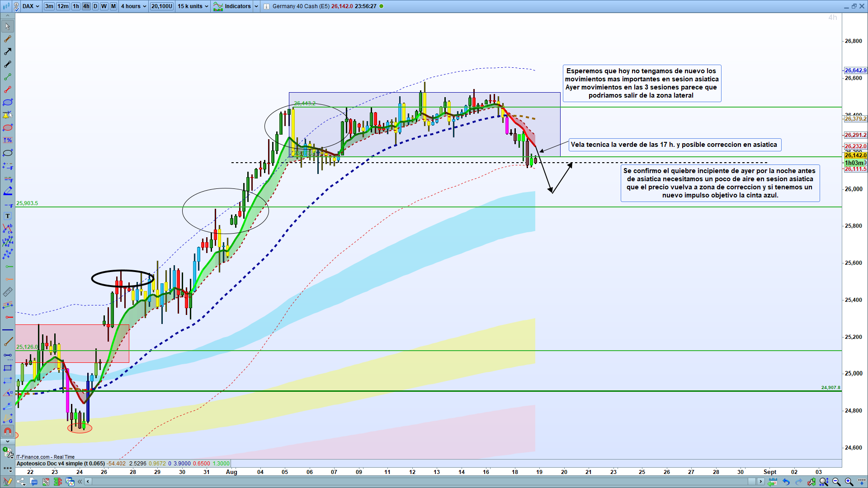This screenshot has height=488, width=868.
Task: Open the order list icon
Action: click(x=46, y=482)
